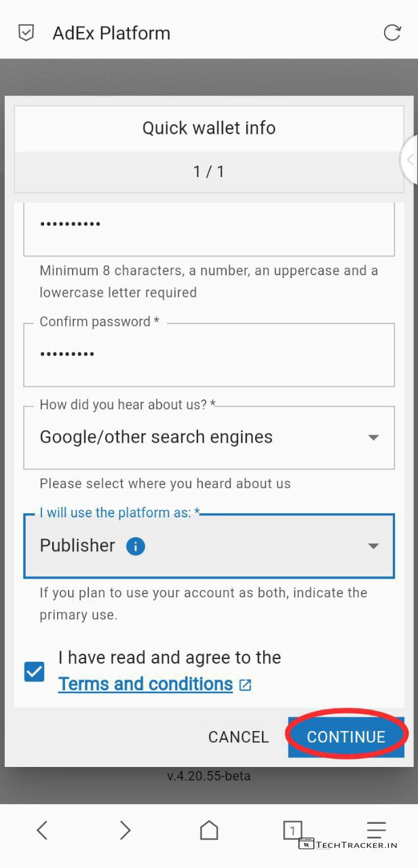Tap the shield security icon
418x868 pixels.
(x=26, y=33)
